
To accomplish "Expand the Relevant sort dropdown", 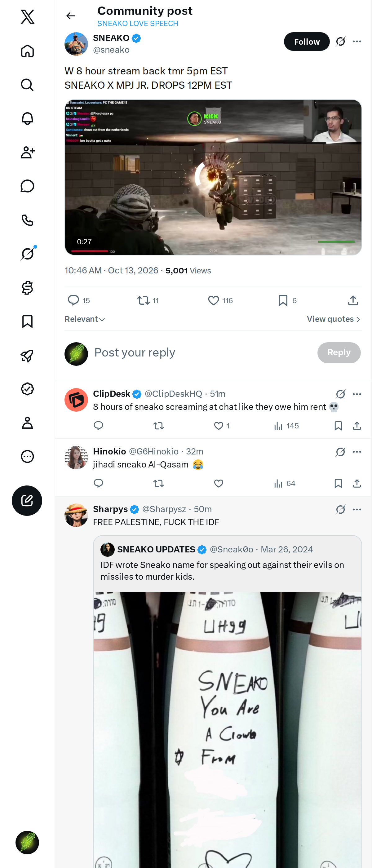I will 85,319.
